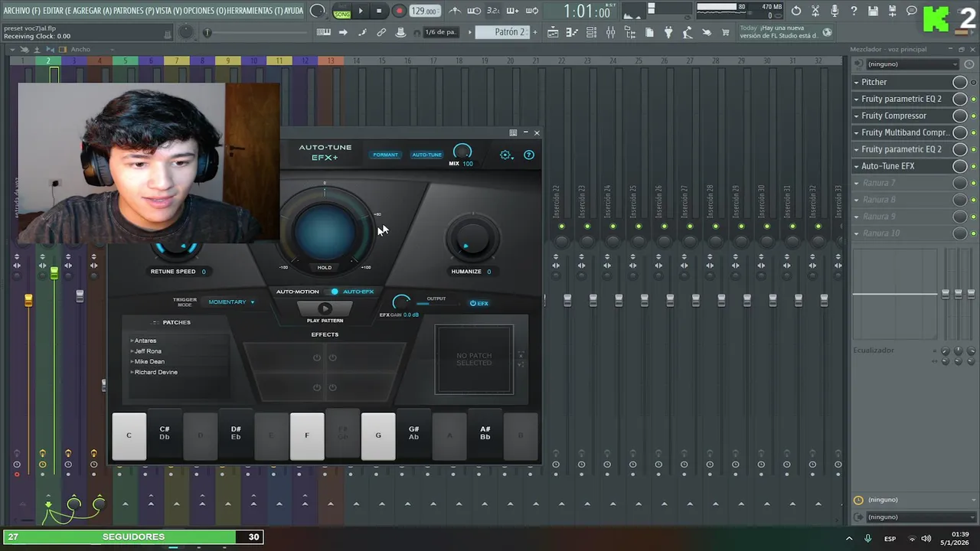This screenshot has width=980, height=551.
Task: Save project with floppy disk icon
Action: pos(873,11)
